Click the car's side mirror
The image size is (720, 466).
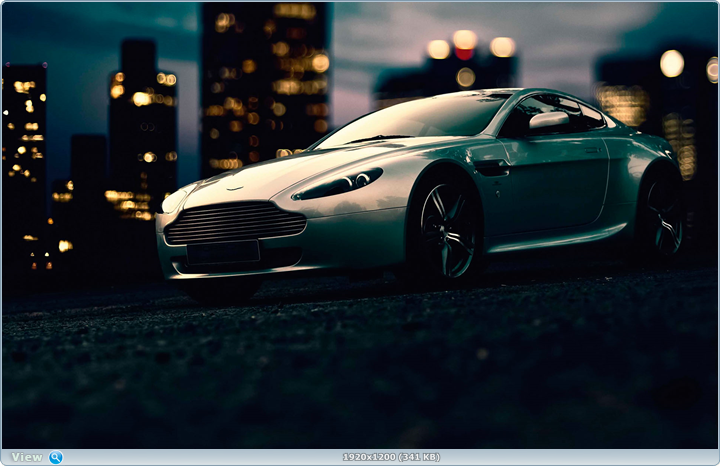coord(548,121)
